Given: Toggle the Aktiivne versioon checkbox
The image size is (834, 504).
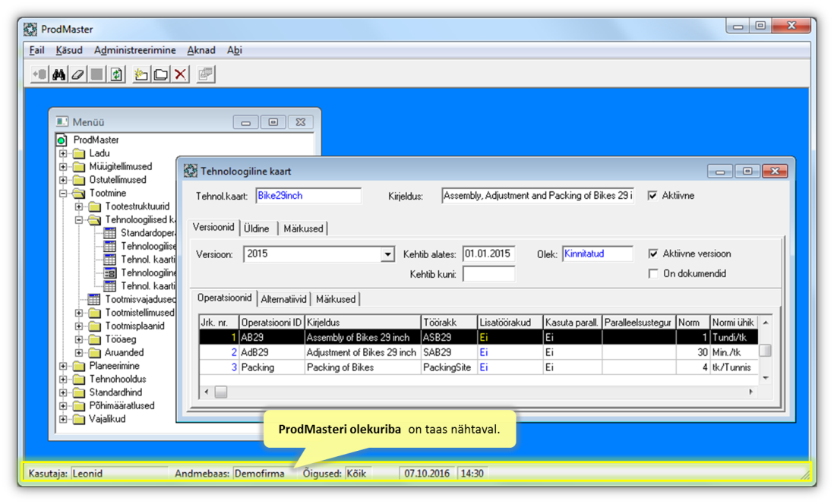Looking at the screenshot, I should (653, 254).
